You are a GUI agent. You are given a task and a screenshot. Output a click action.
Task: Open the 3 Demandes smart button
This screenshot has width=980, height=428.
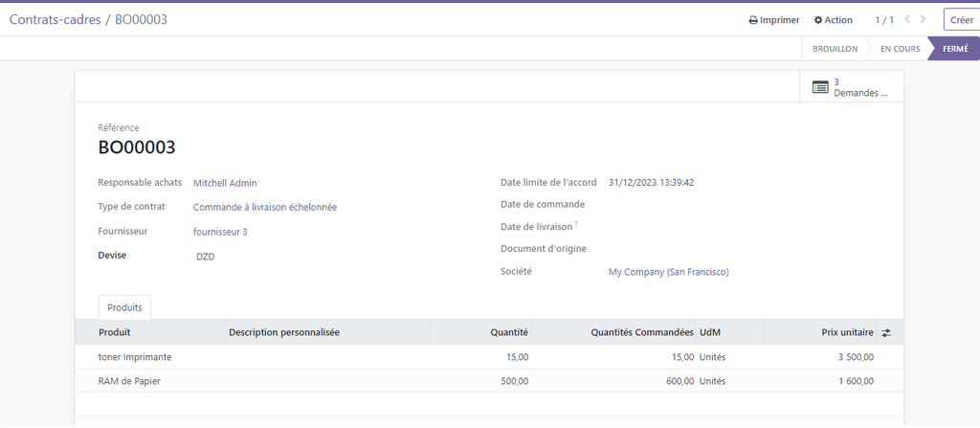point(851,87)
